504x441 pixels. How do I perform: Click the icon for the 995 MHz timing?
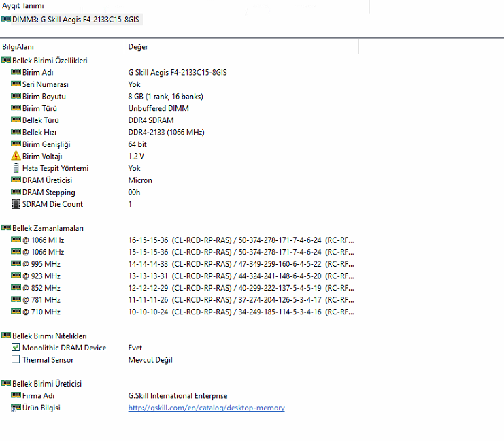click(16, 263)
